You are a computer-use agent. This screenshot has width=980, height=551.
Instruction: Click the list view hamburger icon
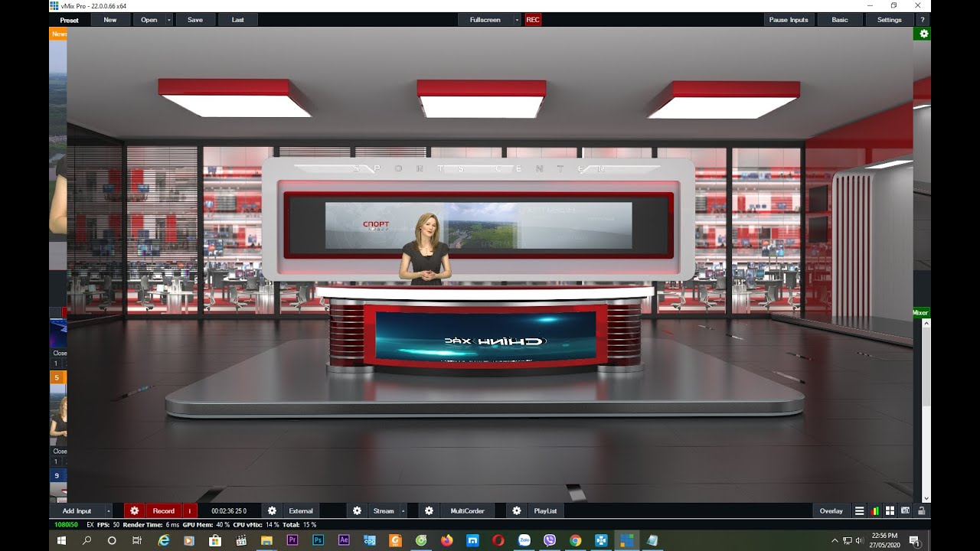click(860, 510)
